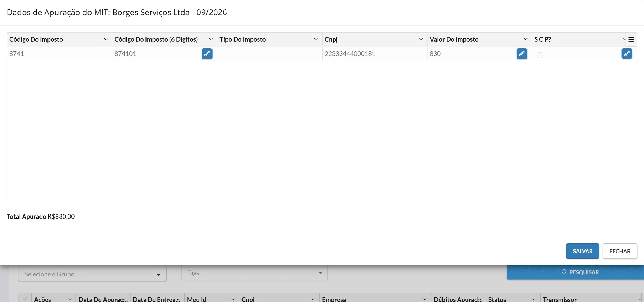This screenshot has height=302, width=644.
Task: Open the S C P? column dropdown arrow
Action: [x=624, y=39]
